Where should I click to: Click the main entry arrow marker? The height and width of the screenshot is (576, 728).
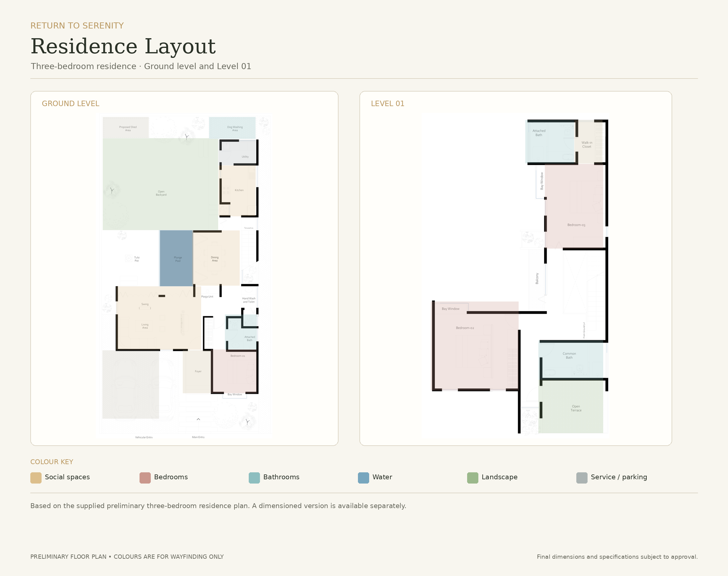(x=198, y=419)
